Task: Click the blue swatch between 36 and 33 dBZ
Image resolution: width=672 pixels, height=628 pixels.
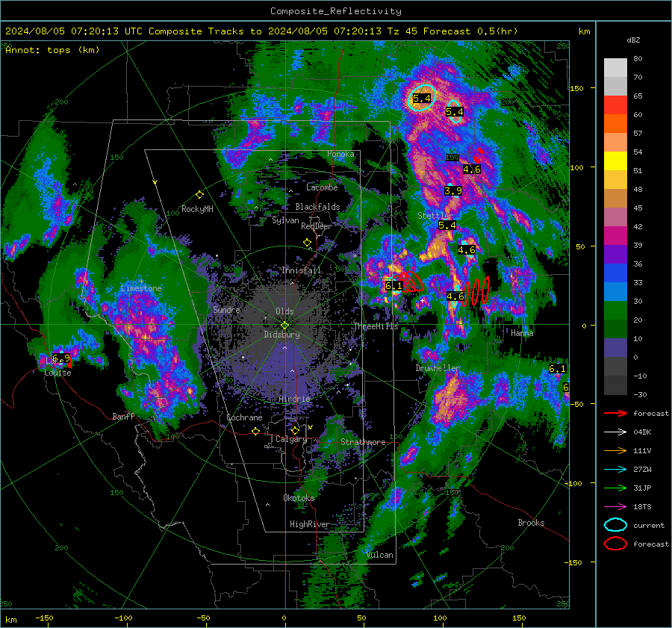Action: (x=615, y=273)
